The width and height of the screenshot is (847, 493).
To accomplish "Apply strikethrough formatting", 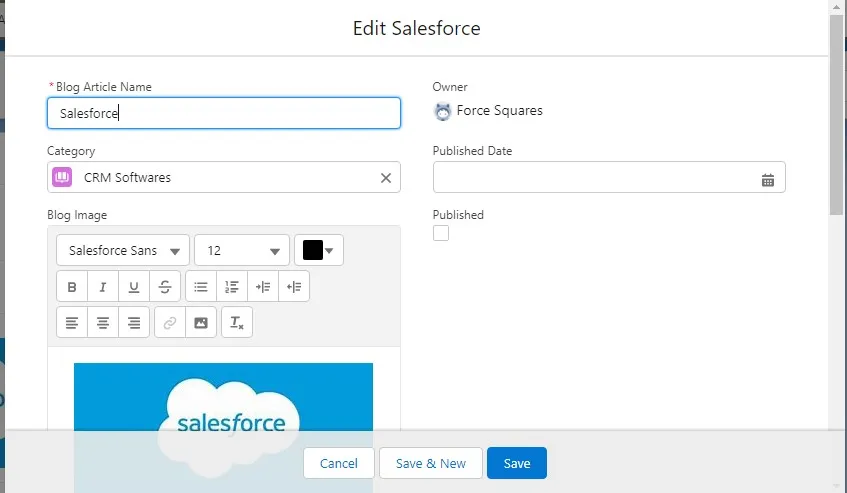I will (x=165, y=287).
